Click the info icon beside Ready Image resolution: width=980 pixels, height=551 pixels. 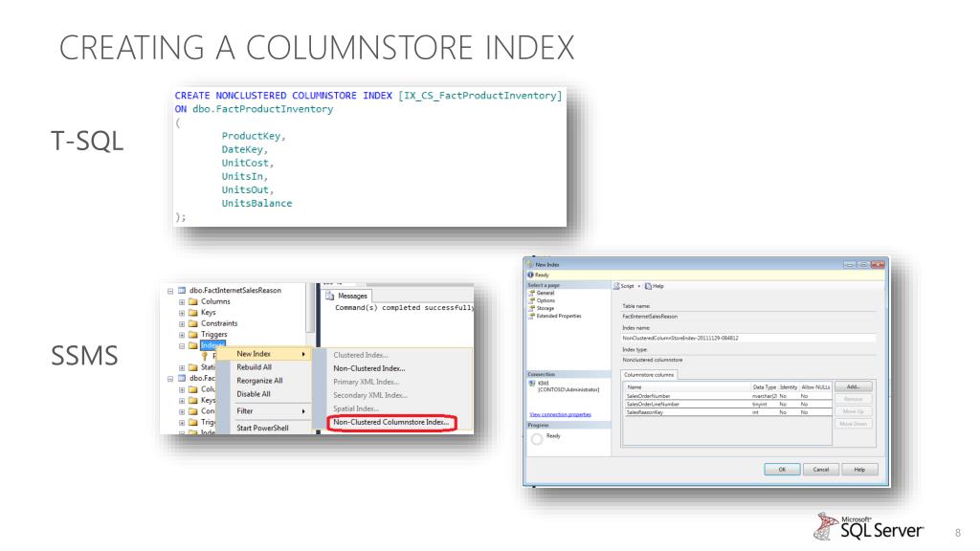click(530, 275)
